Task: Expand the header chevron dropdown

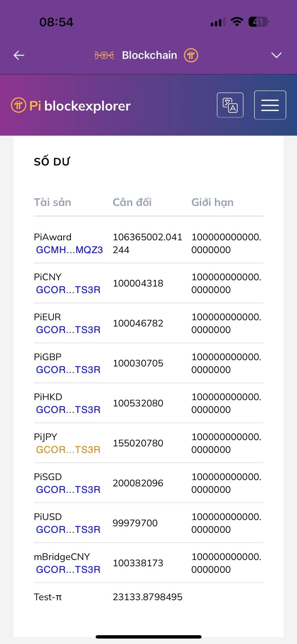Action: coord(276,55)
